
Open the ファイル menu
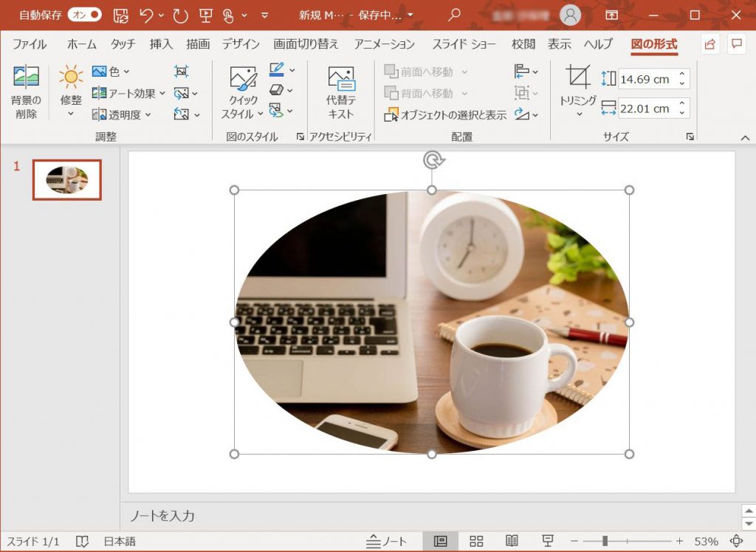29,44
